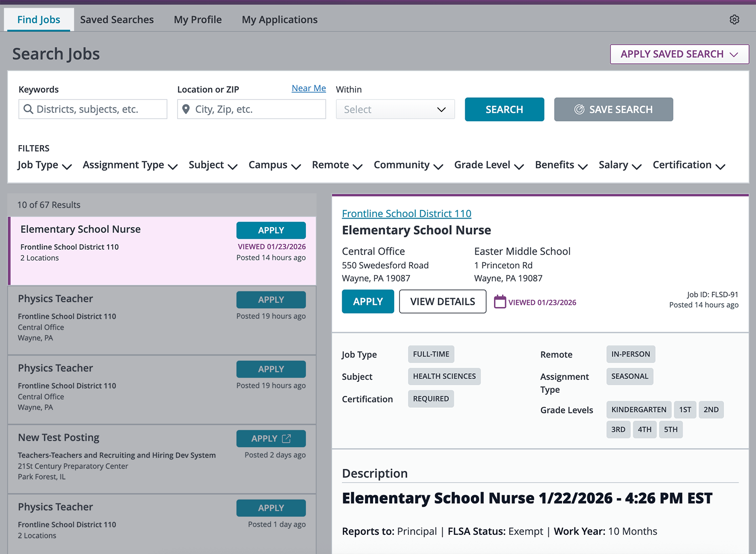Open the Certification filter

tap(688, 165)
